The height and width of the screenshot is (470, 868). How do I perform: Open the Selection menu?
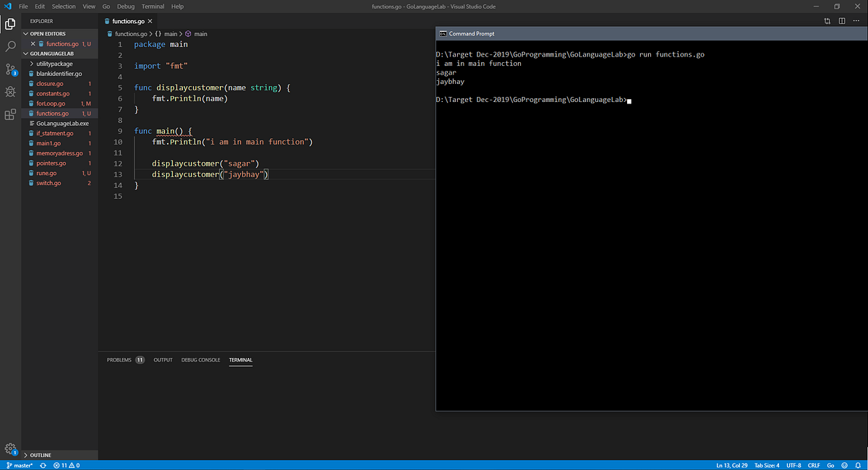click(64, 7)
